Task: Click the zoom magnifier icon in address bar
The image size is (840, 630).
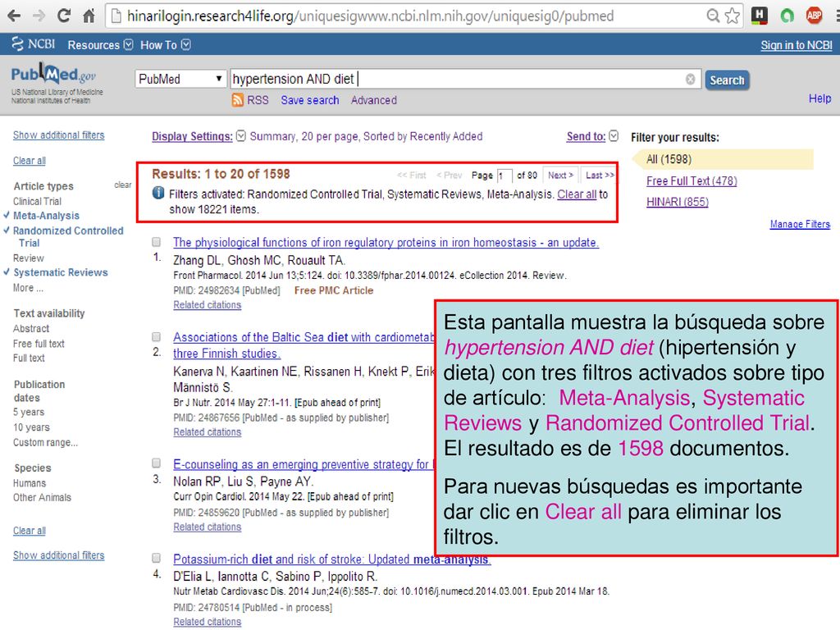Action: point(713,16)
